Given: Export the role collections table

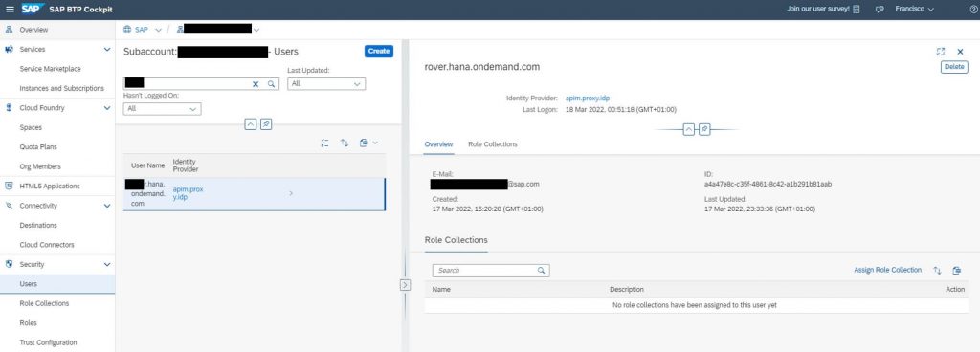Looking at the screenshot, I should 956,271.
